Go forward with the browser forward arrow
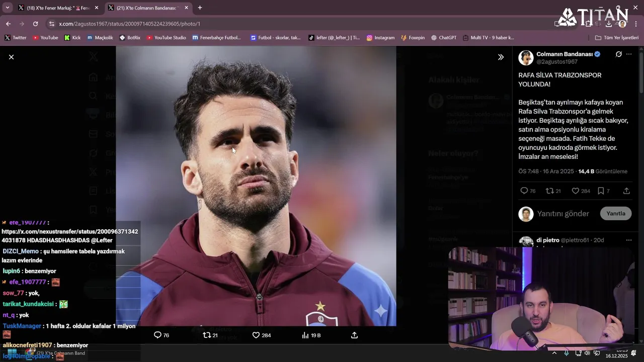Viewport: 644px width, 362px height. tap(22, 24)
